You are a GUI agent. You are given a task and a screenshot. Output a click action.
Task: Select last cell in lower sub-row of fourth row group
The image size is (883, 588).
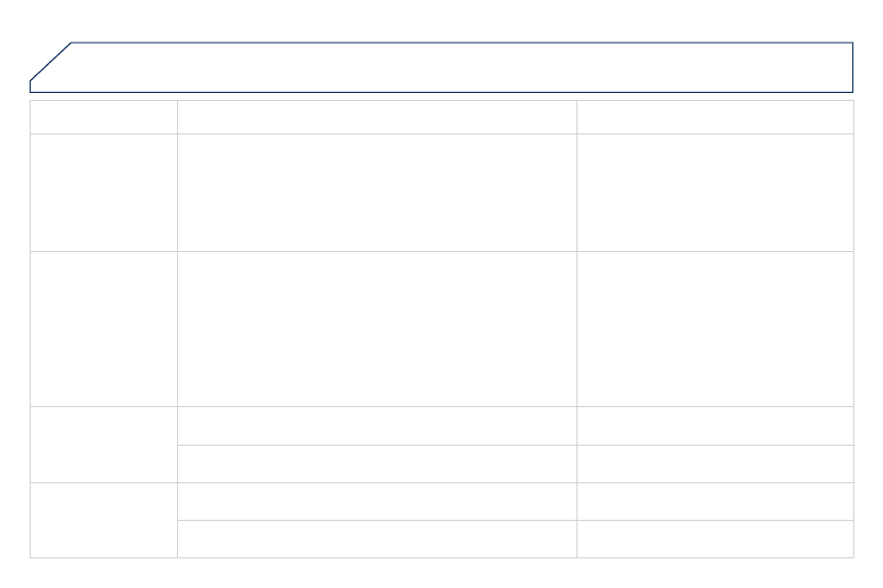715,463
